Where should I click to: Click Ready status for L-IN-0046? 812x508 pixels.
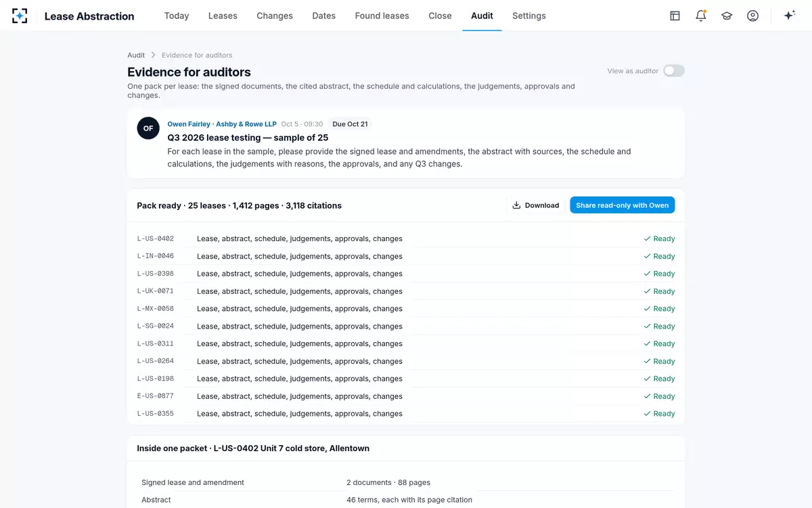pyautogui.click(x=659, y=256)
